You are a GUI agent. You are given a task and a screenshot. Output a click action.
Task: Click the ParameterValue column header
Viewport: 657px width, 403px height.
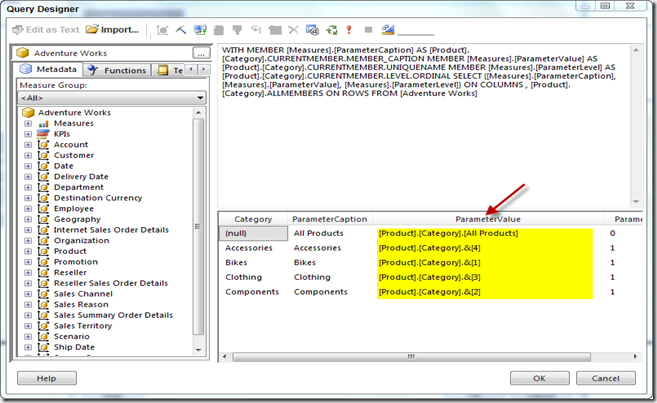(488, 219)
